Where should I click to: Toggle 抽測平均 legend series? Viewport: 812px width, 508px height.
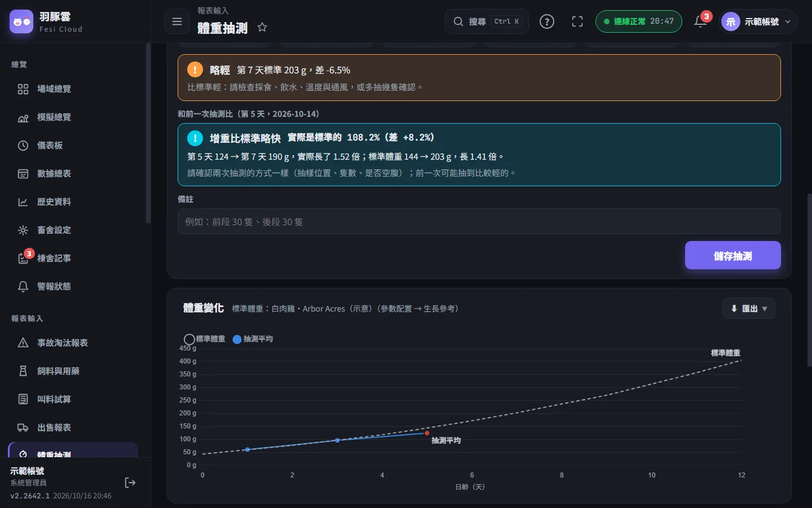point(253,339)
